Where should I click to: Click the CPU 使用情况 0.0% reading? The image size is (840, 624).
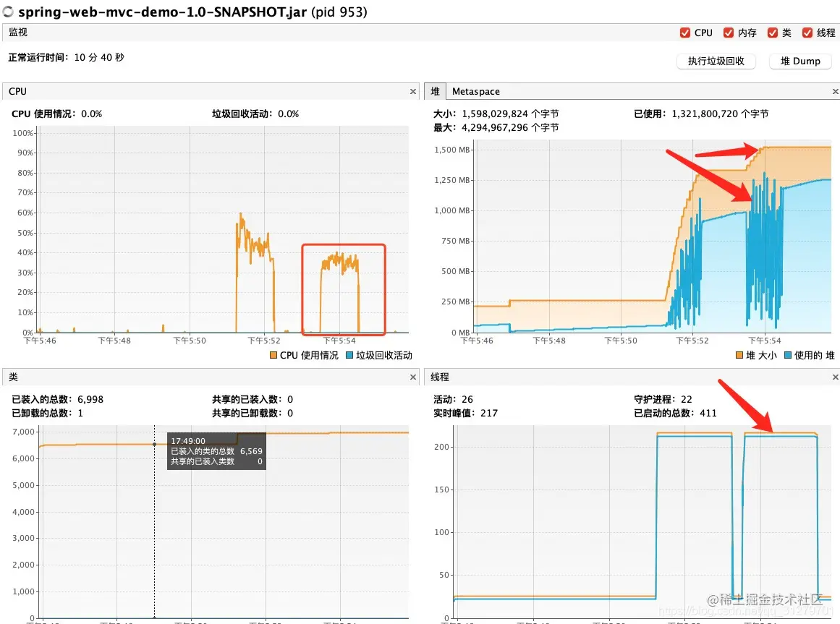point(92,114)
